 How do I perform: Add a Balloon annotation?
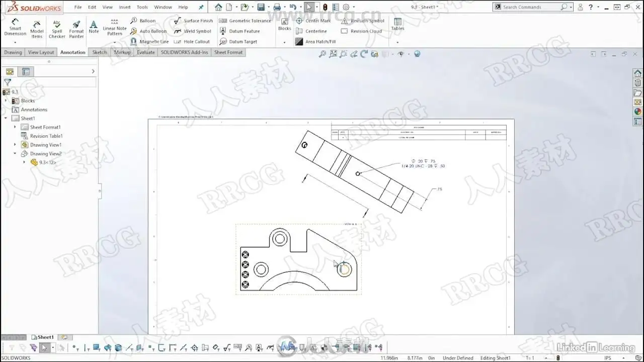click(x=143, y=21)
